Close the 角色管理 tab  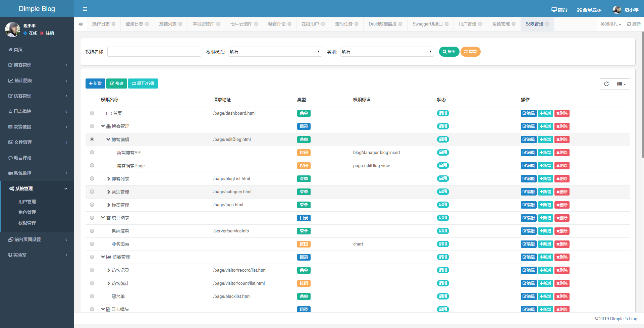point(514,24)
